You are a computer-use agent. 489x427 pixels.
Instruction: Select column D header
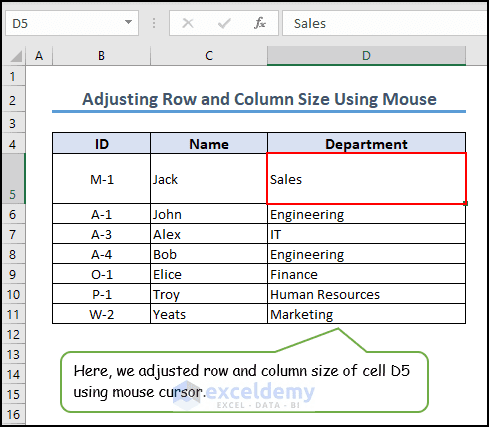pos(366,56)
